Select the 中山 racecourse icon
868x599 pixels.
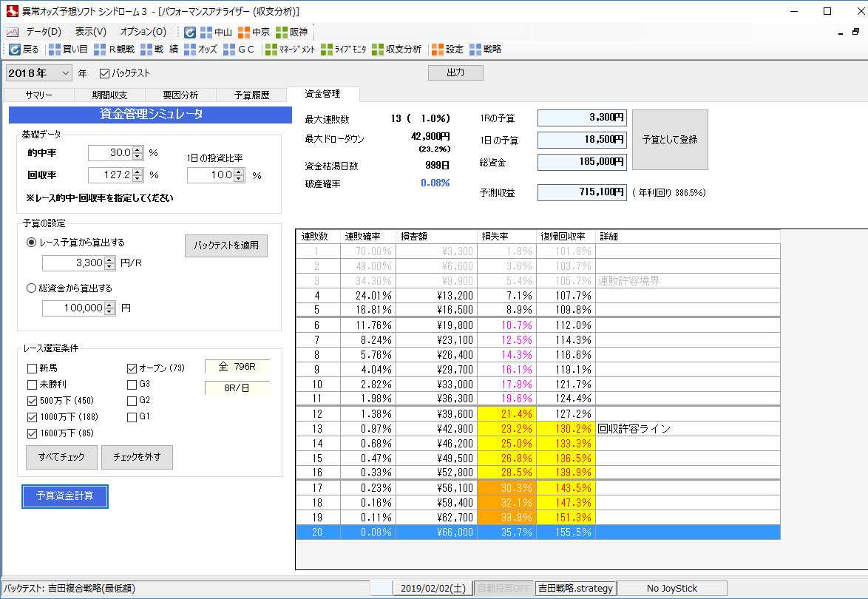pyautogui.click(x=206, y=32)
